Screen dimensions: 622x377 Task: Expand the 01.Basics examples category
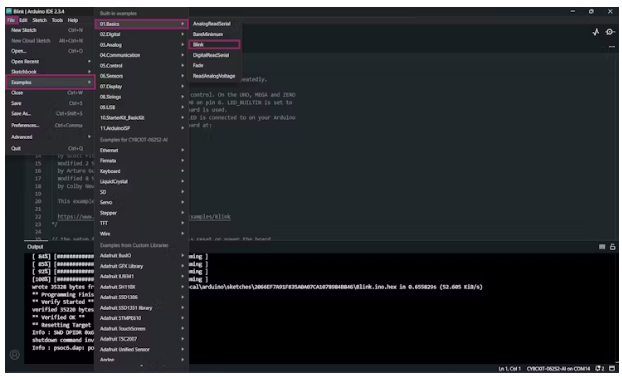(x=142, y=24)
